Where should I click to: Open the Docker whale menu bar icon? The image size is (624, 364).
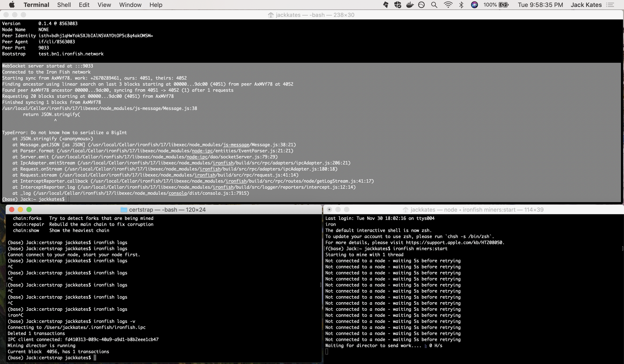coord(410,5)
